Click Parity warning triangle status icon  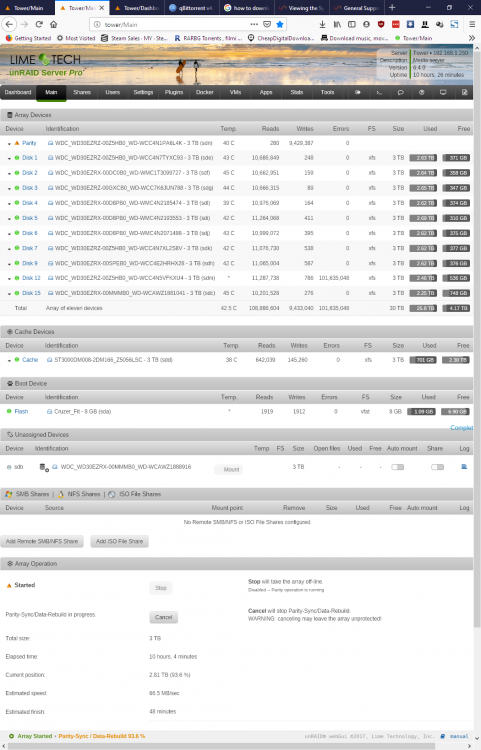[17, 143]
